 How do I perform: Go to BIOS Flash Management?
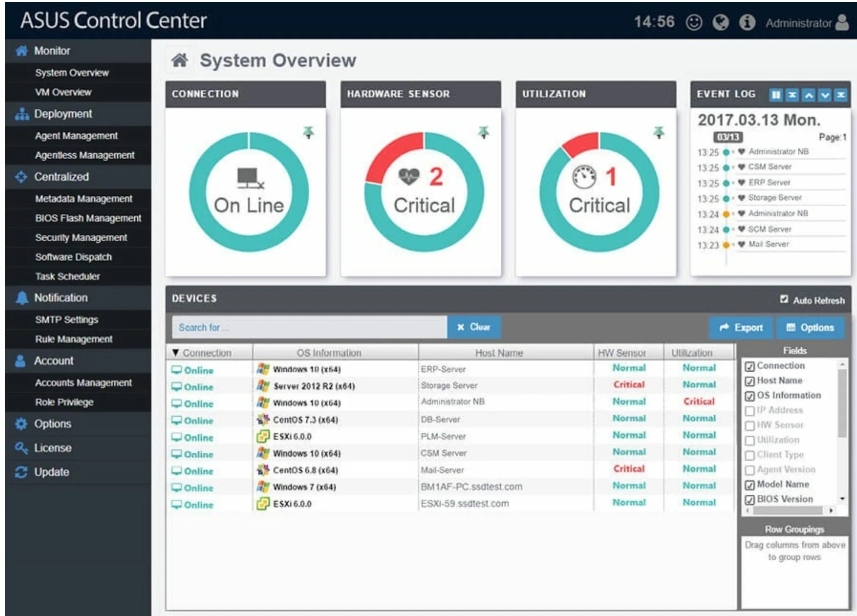88,218
